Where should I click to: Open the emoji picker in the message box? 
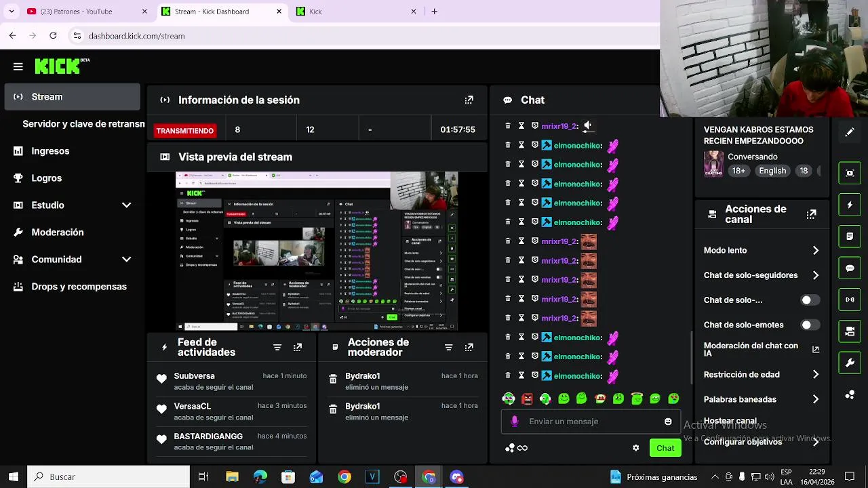[x=668, y=422]
